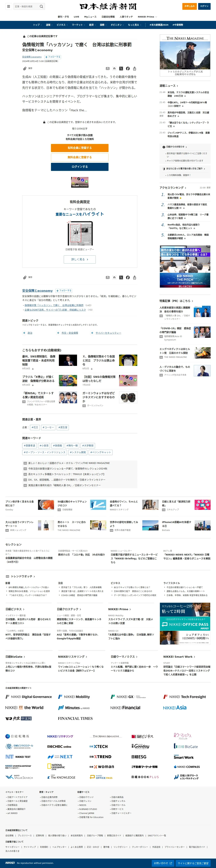Click サイトに関するご意見ご要望 footer button

(193, 863)
